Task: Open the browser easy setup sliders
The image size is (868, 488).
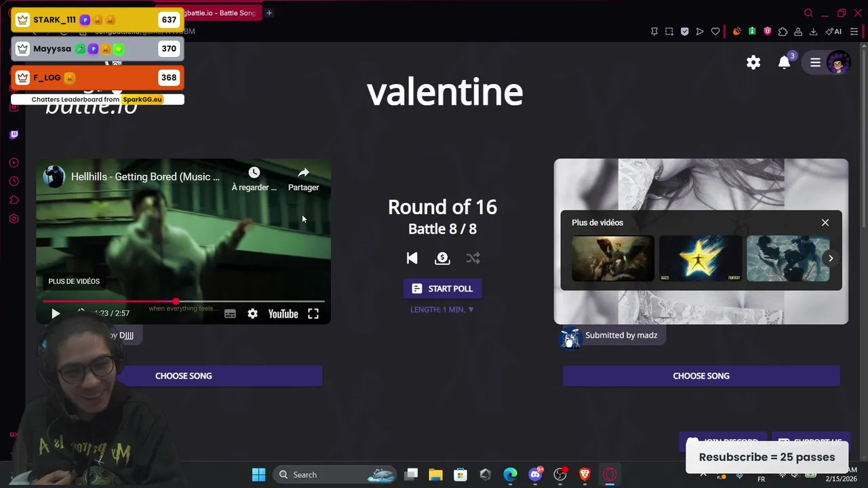Action: [854, 31]
